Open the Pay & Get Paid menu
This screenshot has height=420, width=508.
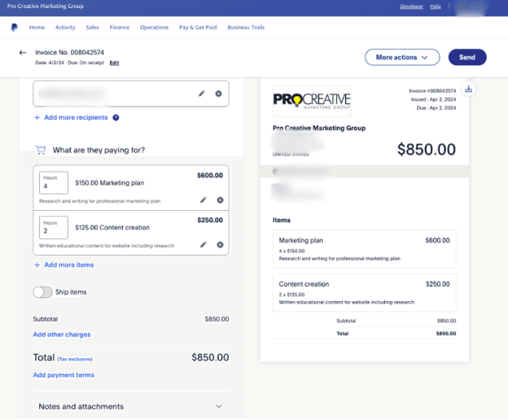[198, 28]
